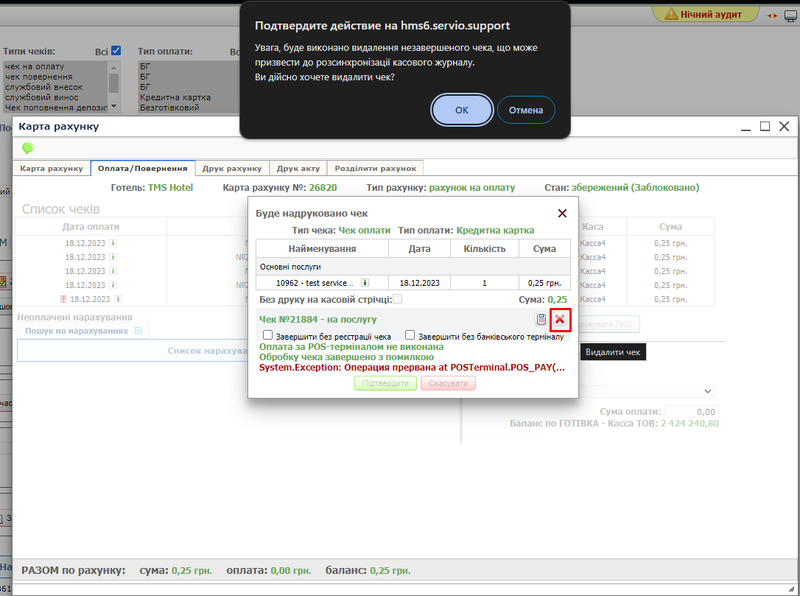Viewport: 800px width, 596px height.
Task: Click the red X delete receipt icon
Action: (x=560, y=319)
